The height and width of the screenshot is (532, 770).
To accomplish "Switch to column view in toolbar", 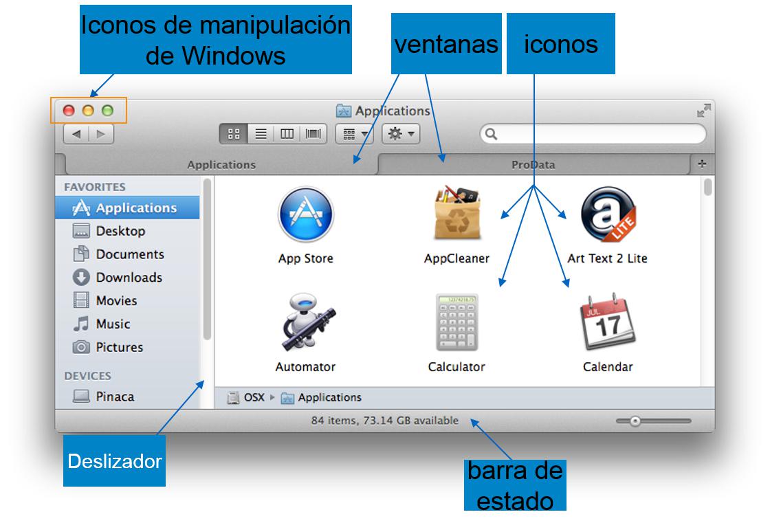I will [287, 133].
